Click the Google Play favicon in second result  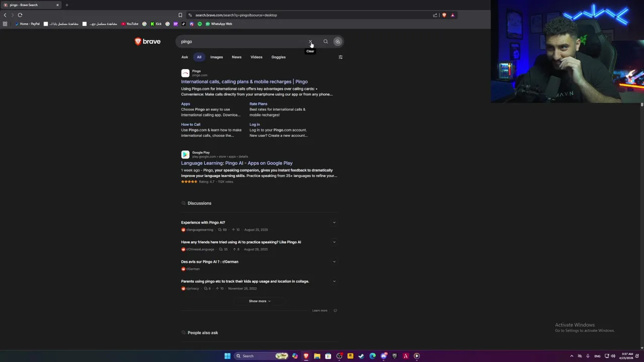pos(185,155)
